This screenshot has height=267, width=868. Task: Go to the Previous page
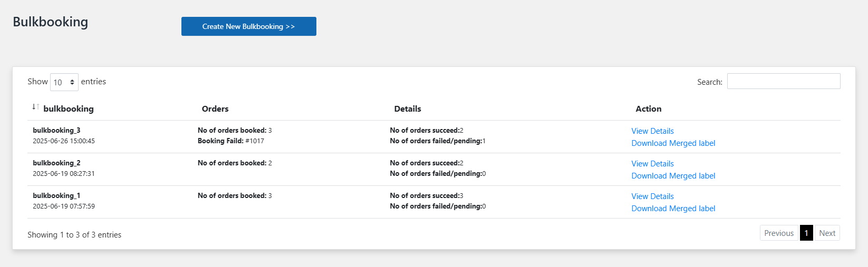(x=779, y=233)
